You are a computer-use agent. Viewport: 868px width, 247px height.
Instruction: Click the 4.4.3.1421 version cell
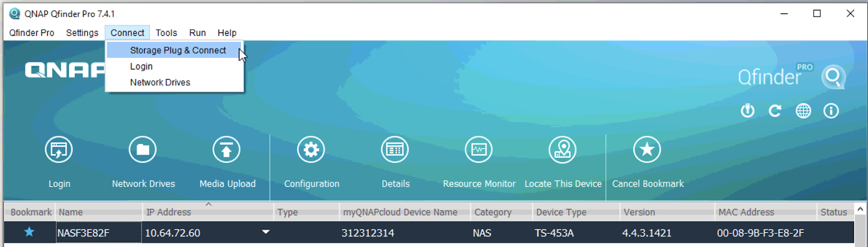tap(647, 233)
